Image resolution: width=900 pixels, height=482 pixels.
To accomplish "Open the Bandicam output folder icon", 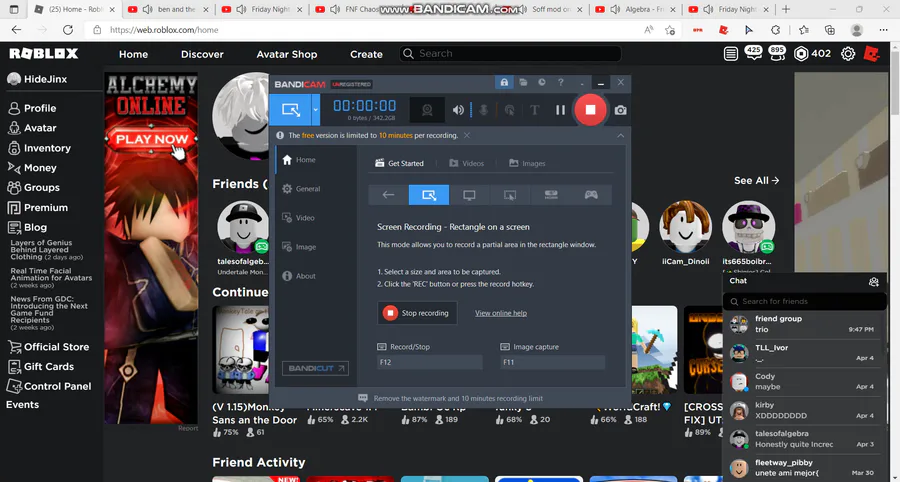I will point(523,83).
